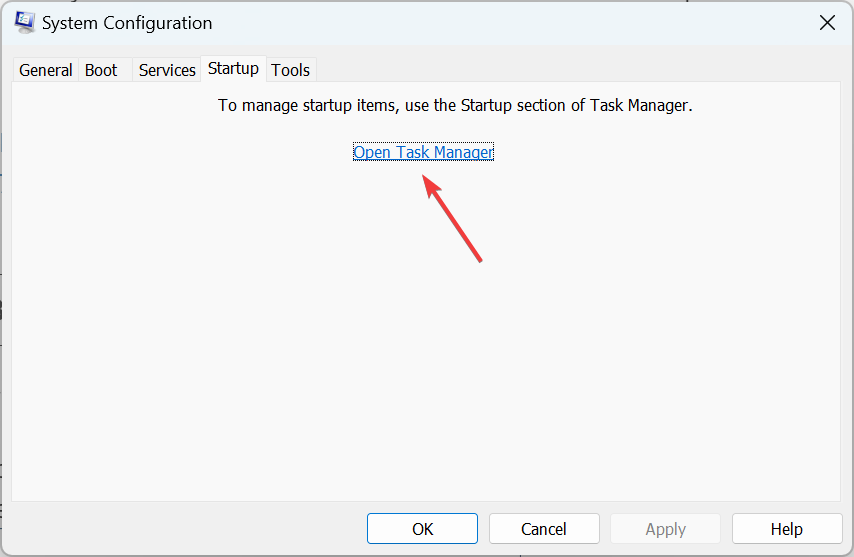Click the 'System Configuration' title text
854x557 pixels.
coord(127,23)
